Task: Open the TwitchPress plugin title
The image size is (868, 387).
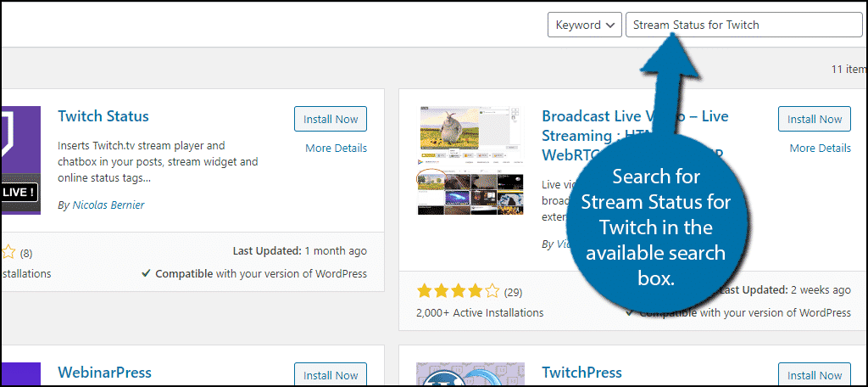Action: (x=581, y=372)
